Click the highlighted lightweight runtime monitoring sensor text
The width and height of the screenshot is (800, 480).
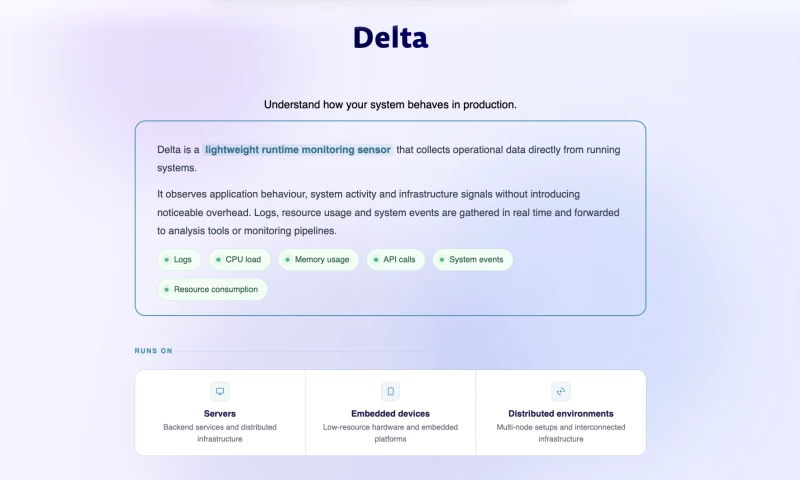[298, 149]
